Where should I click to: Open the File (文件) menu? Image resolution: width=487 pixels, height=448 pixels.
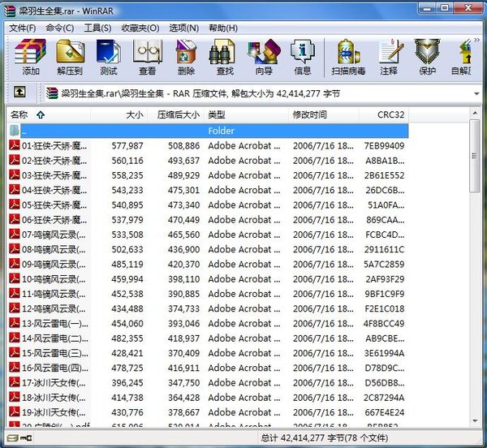coord(23,28)
